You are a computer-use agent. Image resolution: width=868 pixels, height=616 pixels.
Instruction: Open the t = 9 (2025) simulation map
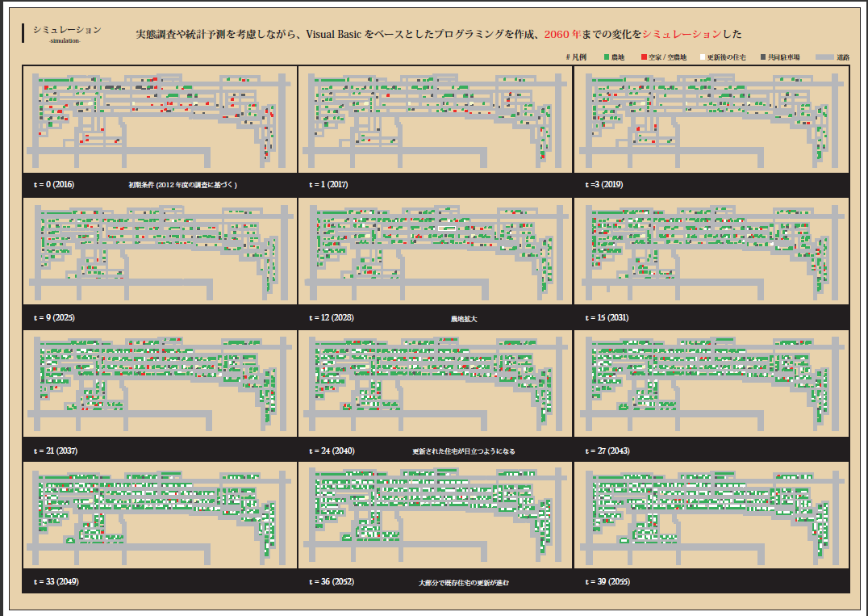160,251
